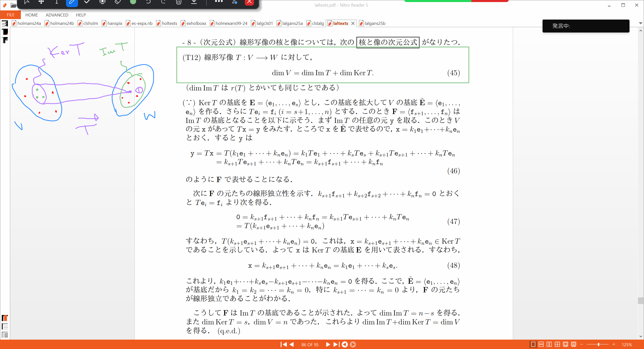Open the lined-page lower sidebar panel icon
644x349 pixels.
[x=5, y=326]
